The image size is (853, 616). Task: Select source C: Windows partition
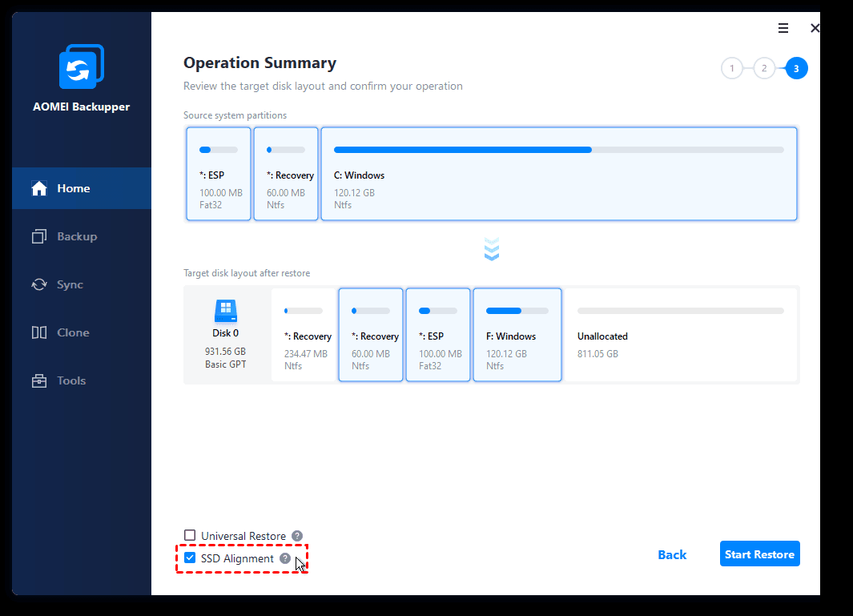point(559,174)
